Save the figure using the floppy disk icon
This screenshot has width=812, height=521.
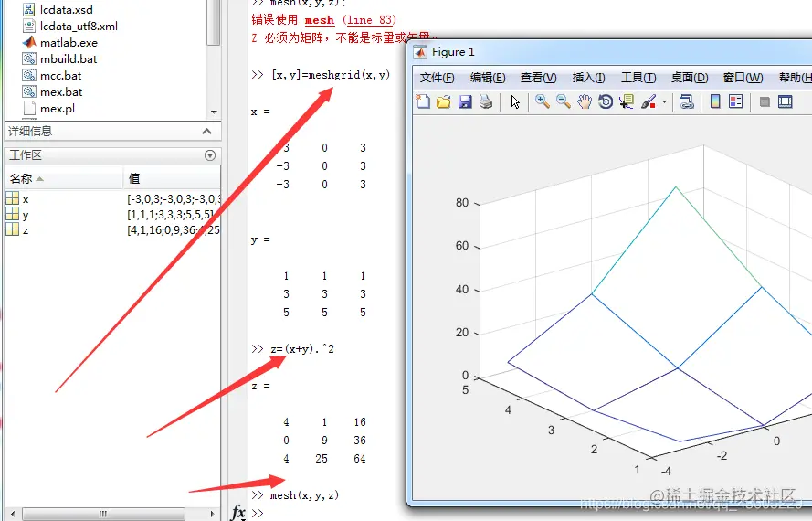tap(465, 101)
